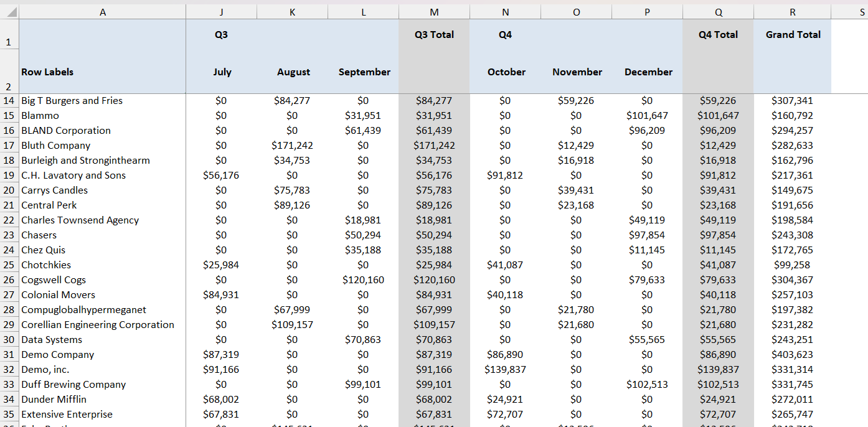Click the 'December' month header

pos(648,72)
